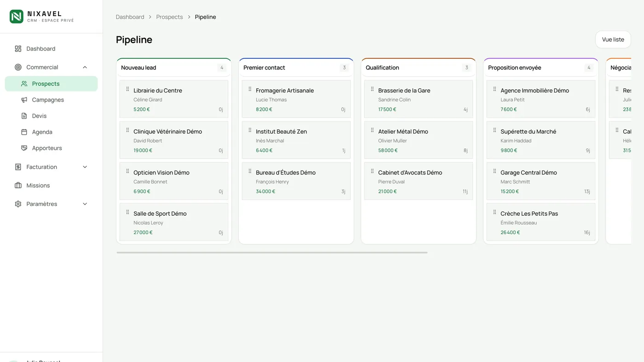The width and height of the screenshot is (644, 362).
Task: Click drag handle on Agence Immobilière Démo card
Action: coord(494,89)
